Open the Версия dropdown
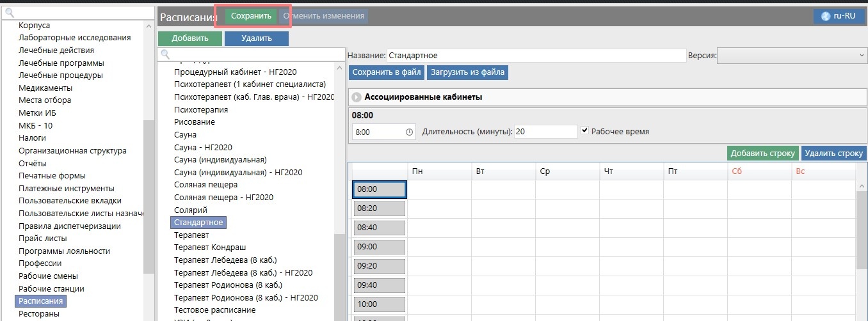Viewport: 868px width, 321px height. click(x=791, y=56)
